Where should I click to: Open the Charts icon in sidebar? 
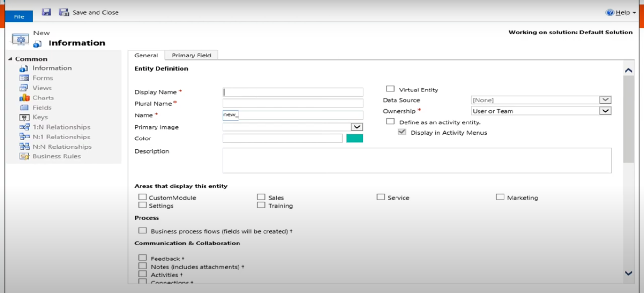click(x=24, y=98)
